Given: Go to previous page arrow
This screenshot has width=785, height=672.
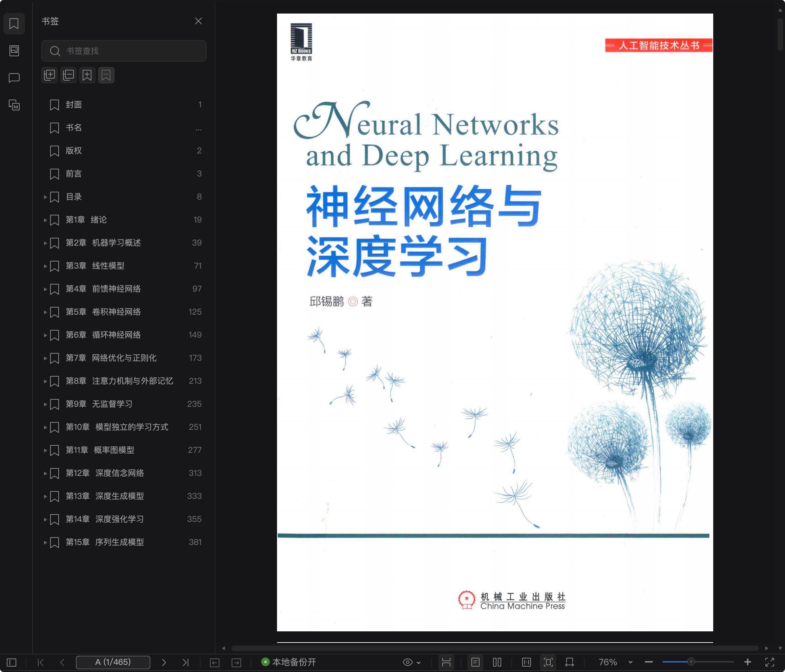Looking at the screenshot, I should pyautogui.click(x=63, y=662).
